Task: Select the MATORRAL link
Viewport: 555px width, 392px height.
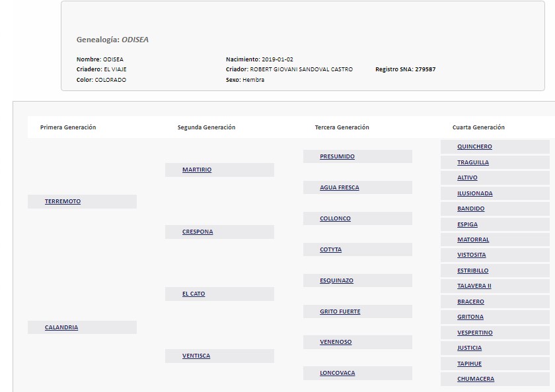Action: (x=473, y=240)
